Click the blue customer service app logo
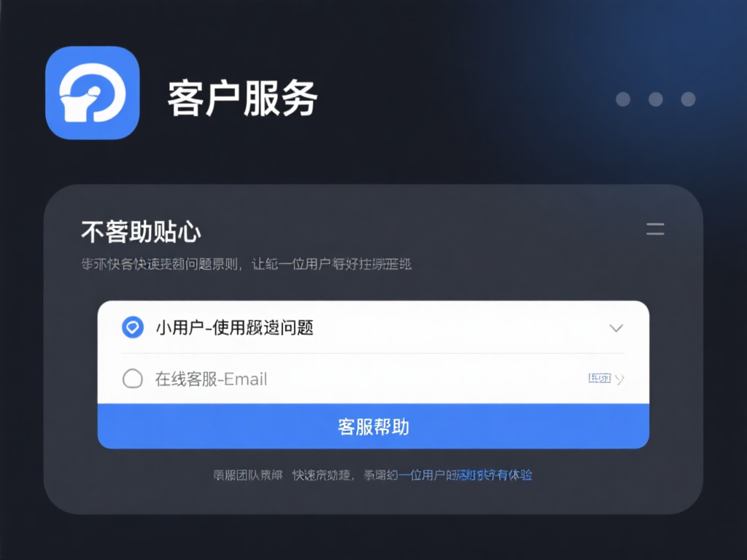The height and width of the screenshot is (560, 747). click(x=93, y=93)
